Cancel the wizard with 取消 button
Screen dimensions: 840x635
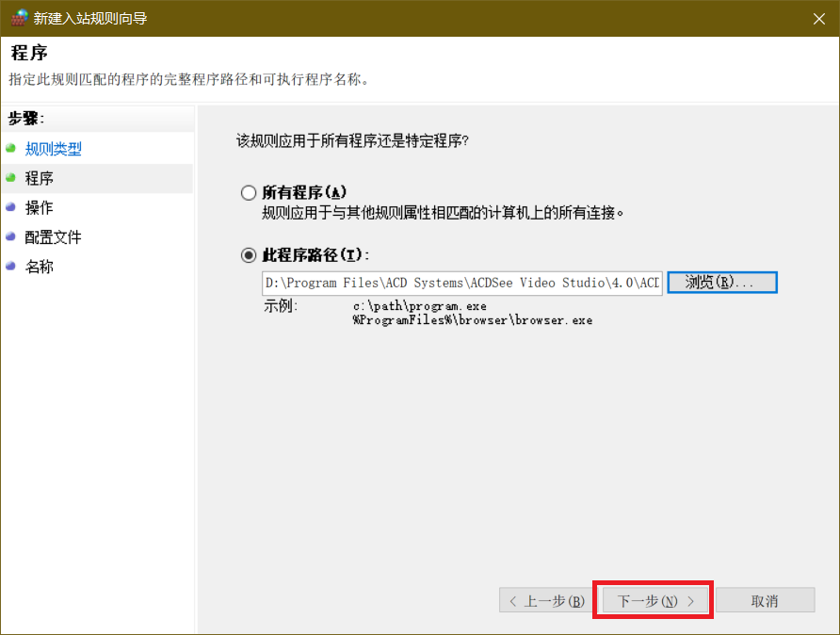(x=765, y=601)
